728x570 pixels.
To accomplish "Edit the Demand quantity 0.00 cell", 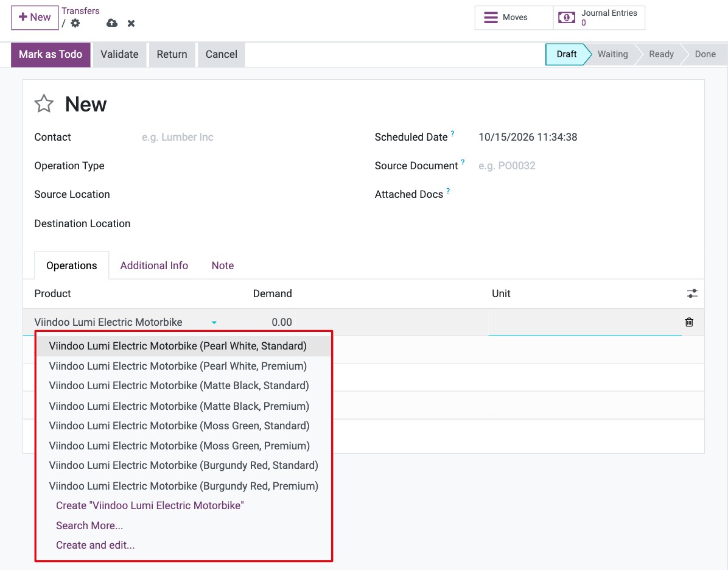I will click(272, 322).
